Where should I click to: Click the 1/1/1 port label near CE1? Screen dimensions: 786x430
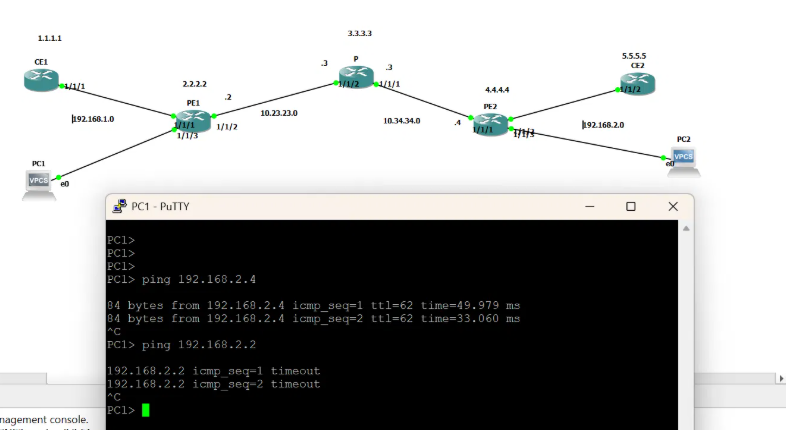[75, 87]
